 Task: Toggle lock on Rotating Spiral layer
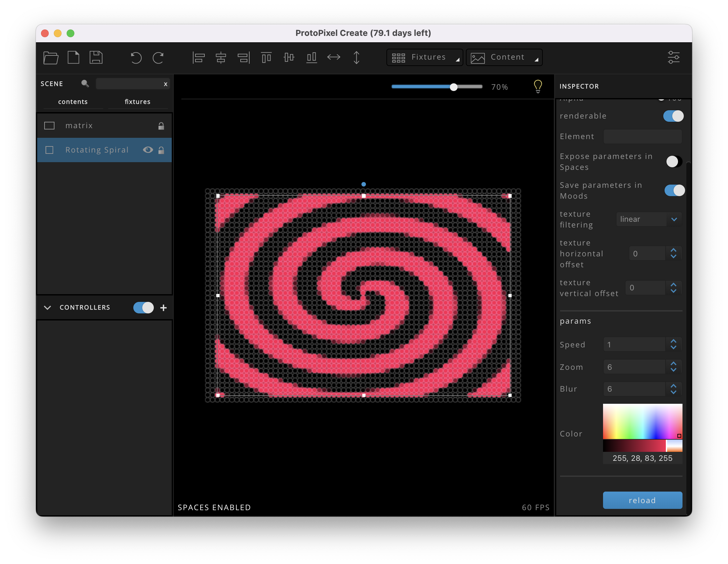pos(161,150)
